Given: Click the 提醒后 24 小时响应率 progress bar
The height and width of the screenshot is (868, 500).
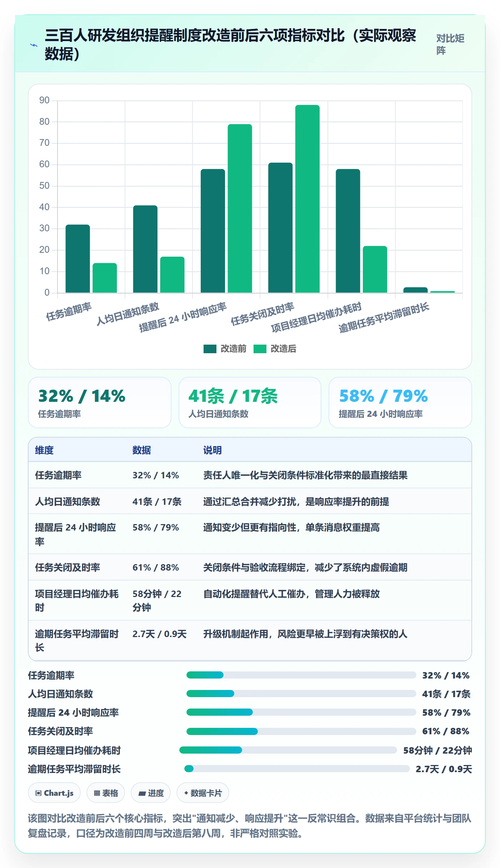Looking at the screenshot, I should click(301, 712).
